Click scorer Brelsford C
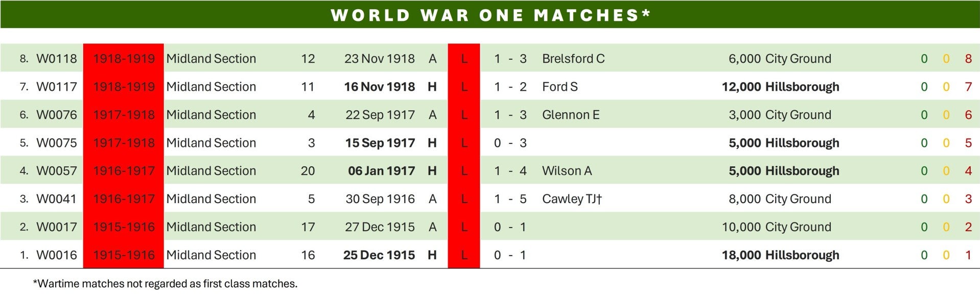 tap(573, 59)
